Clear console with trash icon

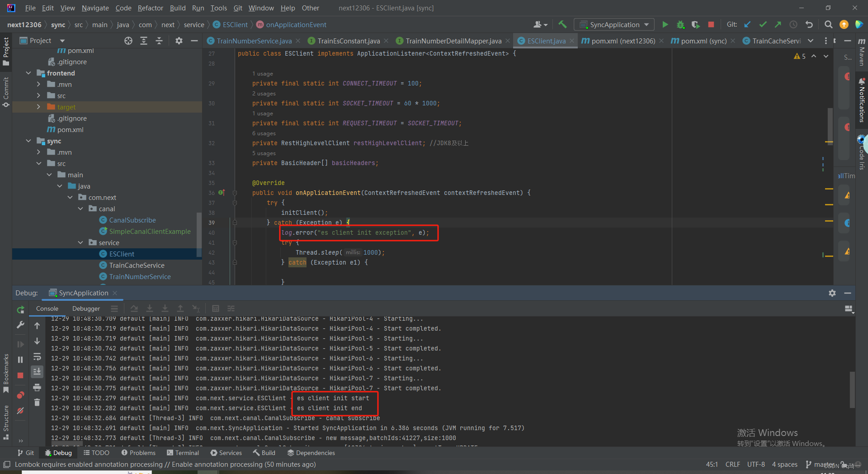click(37, 402)
